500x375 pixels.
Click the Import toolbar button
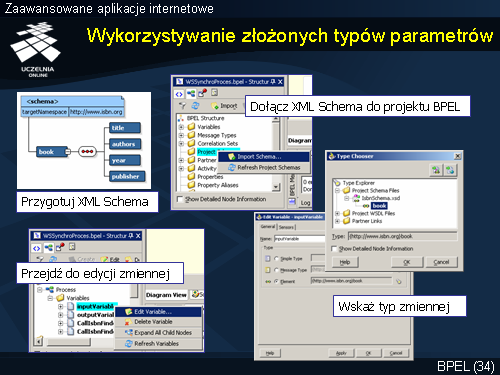[x=225, y=106]
